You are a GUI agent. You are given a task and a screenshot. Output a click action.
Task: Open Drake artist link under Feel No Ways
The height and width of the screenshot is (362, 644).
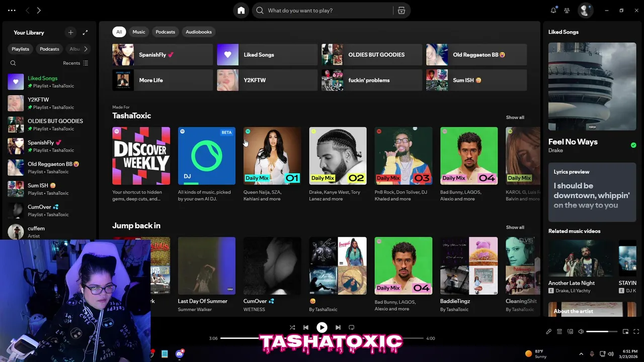click(555, 150)
